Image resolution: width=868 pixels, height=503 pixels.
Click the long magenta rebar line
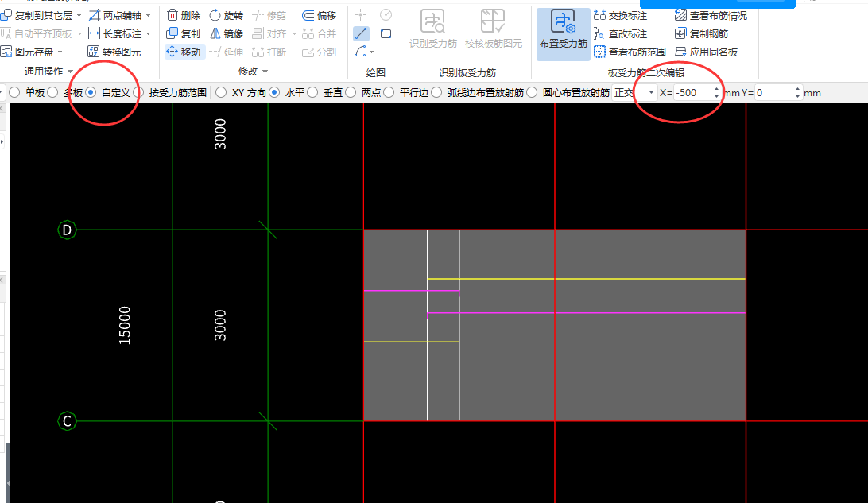tap(587, 313)
